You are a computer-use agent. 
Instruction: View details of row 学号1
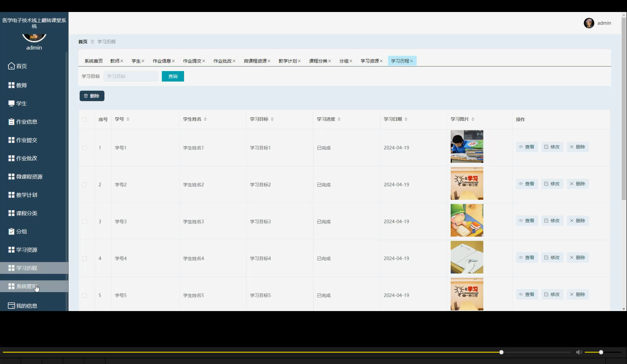tap(527, 147)
